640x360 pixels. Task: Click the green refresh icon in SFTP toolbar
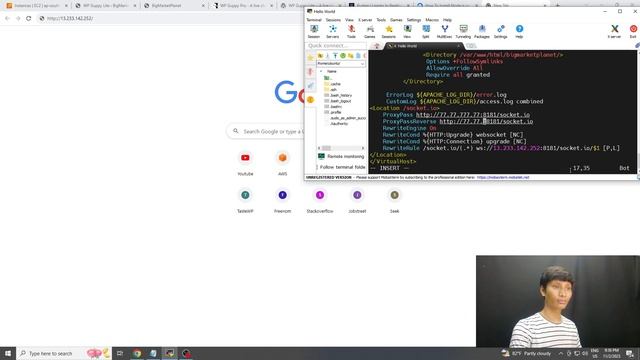pyautogui.click(x=343, y=56)
